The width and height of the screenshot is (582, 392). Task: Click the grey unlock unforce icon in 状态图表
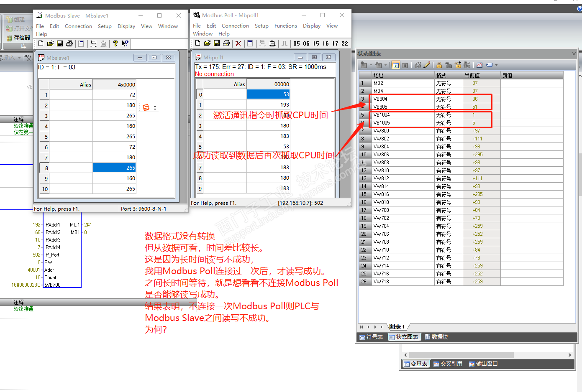[x=449, y=65]
